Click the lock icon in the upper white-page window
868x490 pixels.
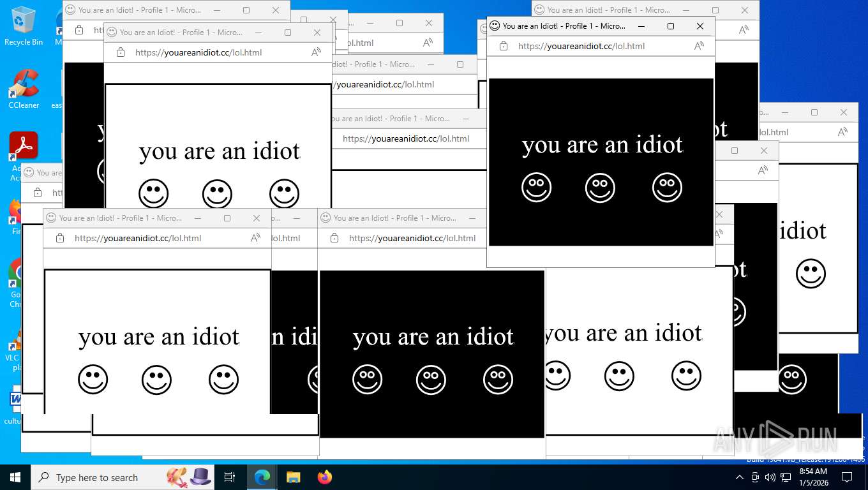click(120, 52)
